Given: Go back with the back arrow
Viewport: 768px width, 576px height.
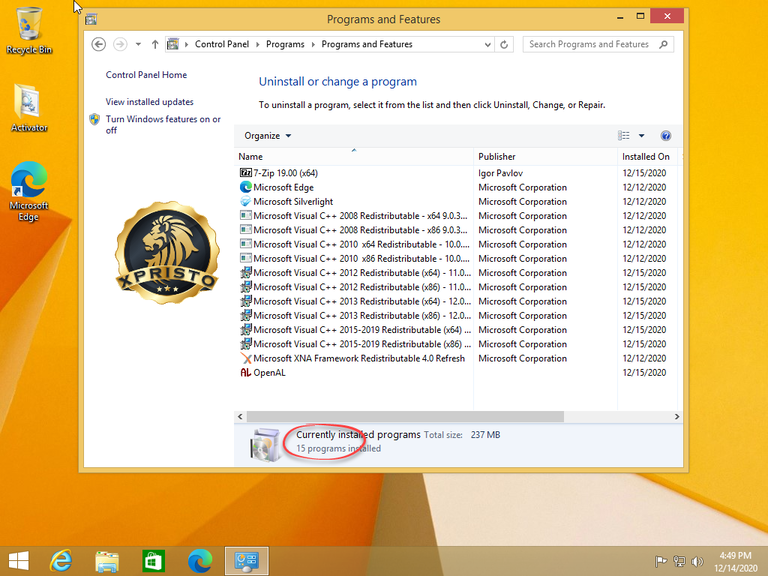Looking at the screenshot, I should pyautogui.click(x=98, y=44).
